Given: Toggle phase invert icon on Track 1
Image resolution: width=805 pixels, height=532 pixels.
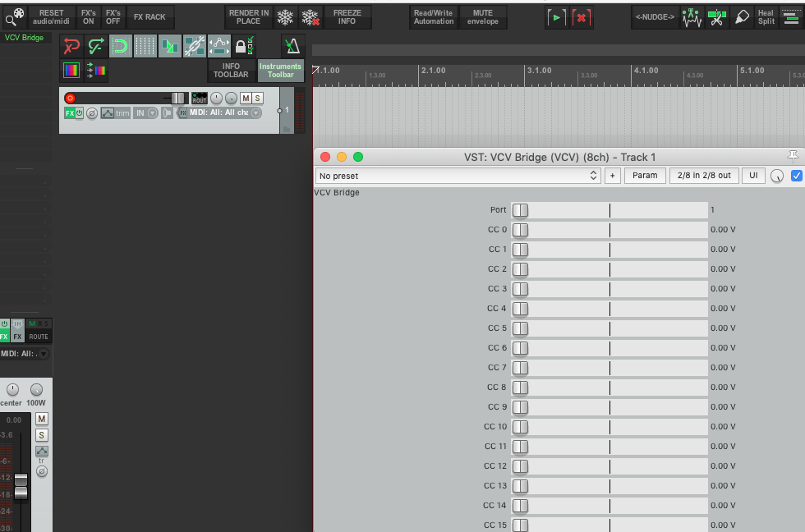Looking at the screenshot, I should 92,112.
